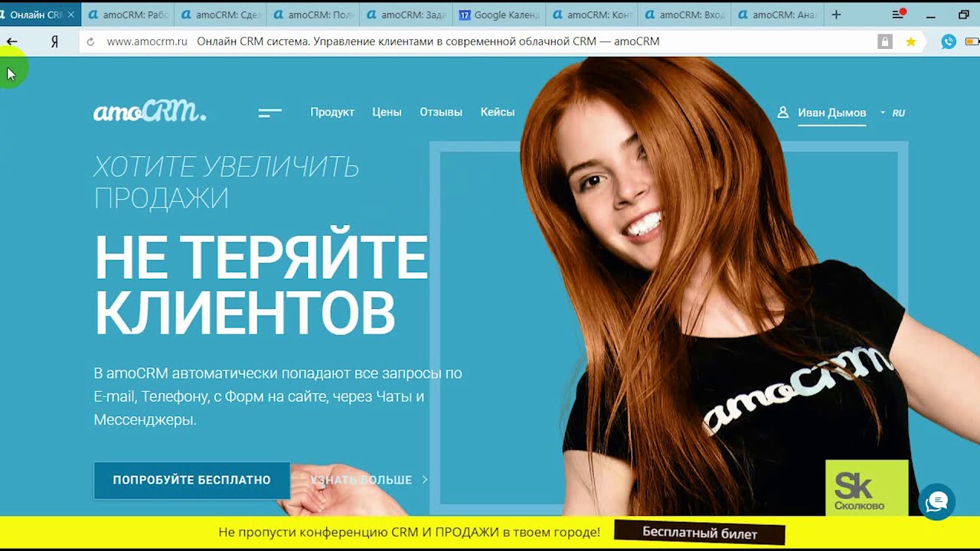Click the amoCRM logo
Screen dimensions: 980x551
click(149, 112)
